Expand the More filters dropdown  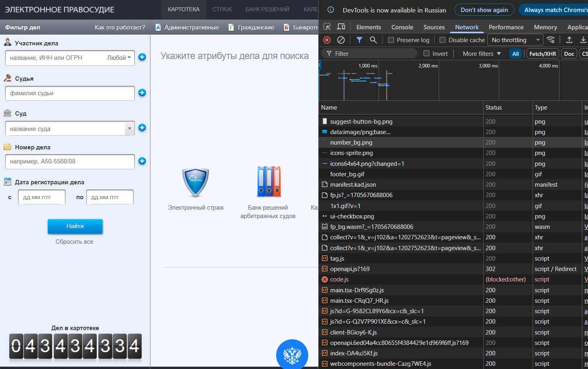tap(480, 53)
